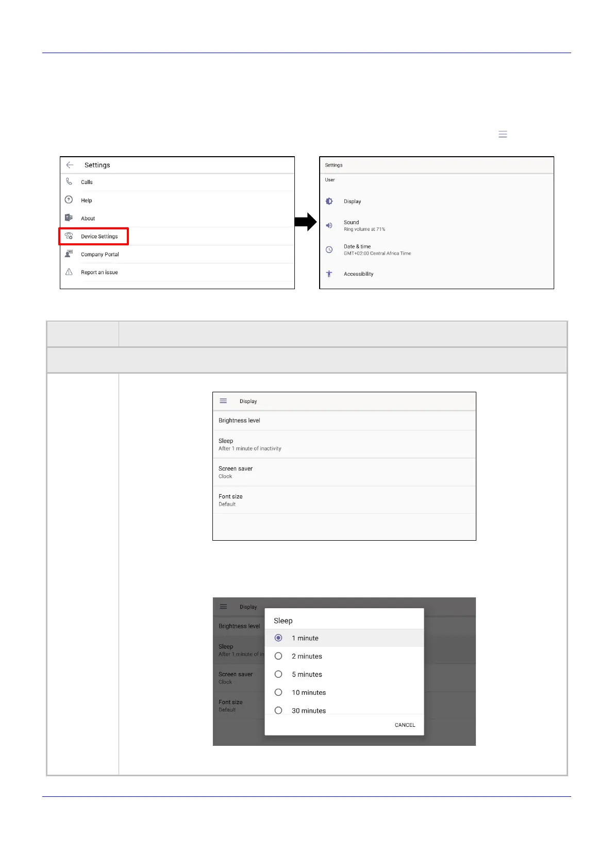Open Brightness level in Display screen

(x=344, y=420)
